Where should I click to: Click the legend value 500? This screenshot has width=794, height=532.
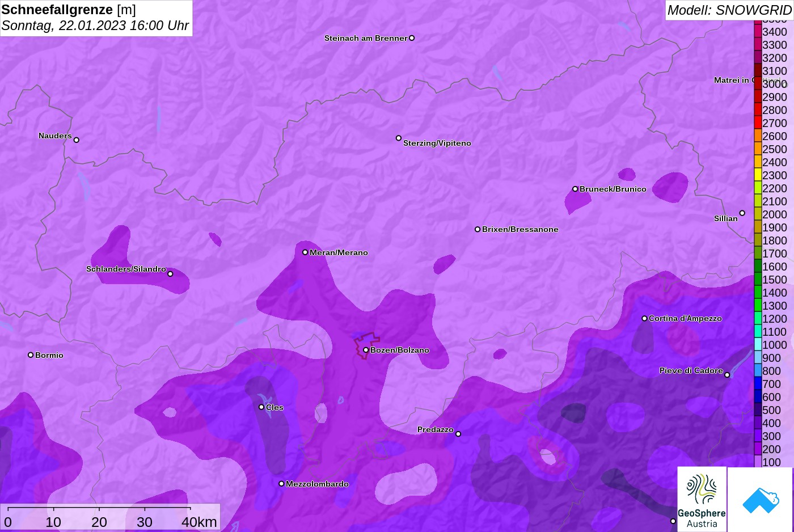click(x=771, y=410)
